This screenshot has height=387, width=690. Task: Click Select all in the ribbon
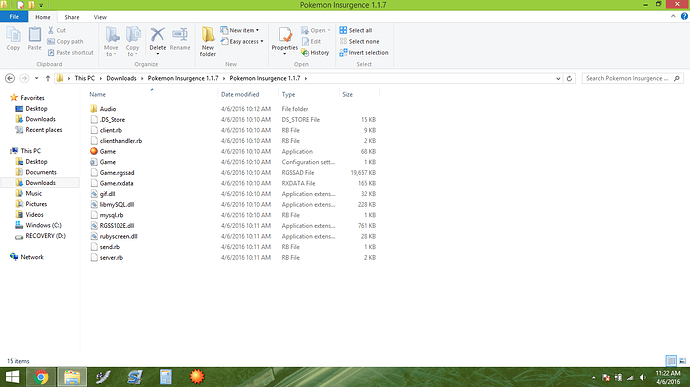(x=356, y=30)
